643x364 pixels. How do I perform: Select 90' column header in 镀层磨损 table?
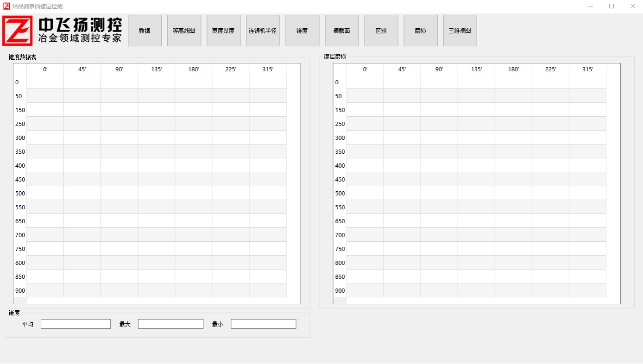439,69
